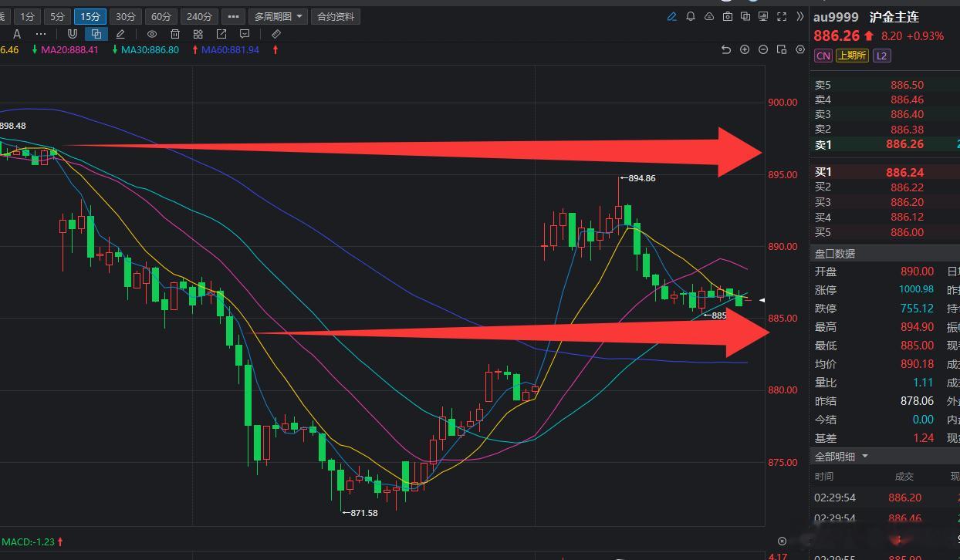Switch to 30分 timeframe

124,16
